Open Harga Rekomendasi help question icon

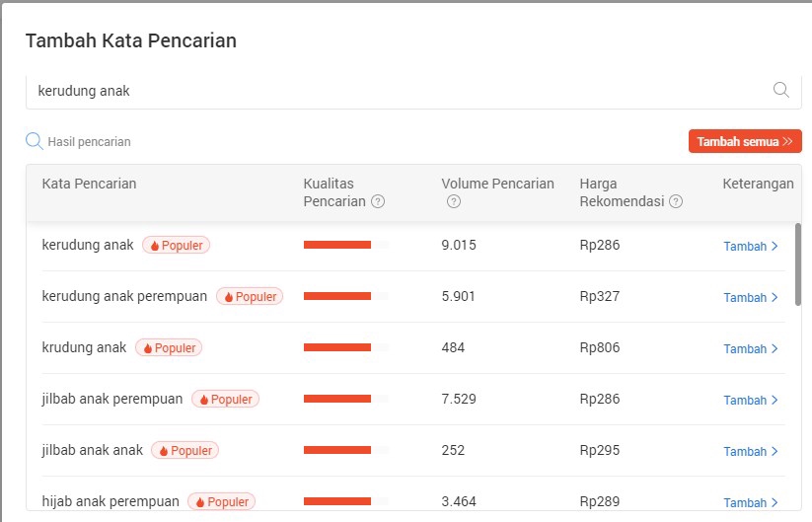(676, 201)
